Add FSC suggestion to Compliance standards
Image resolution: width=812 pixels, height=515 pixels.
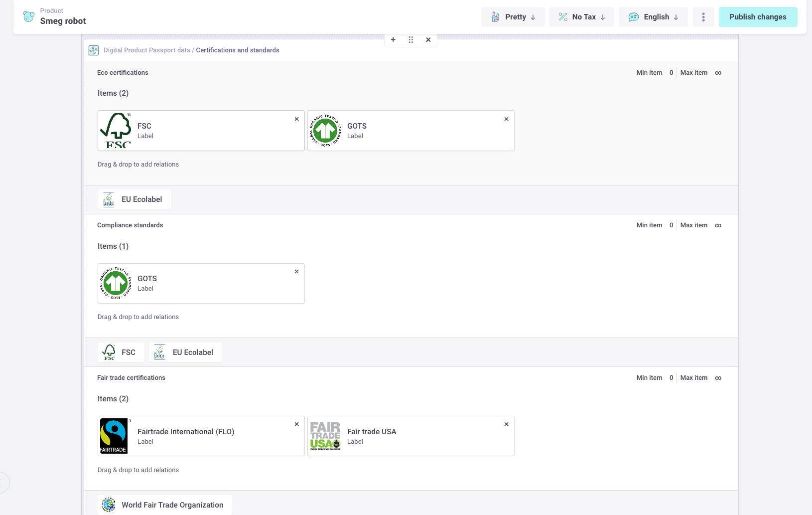point(121,352)
